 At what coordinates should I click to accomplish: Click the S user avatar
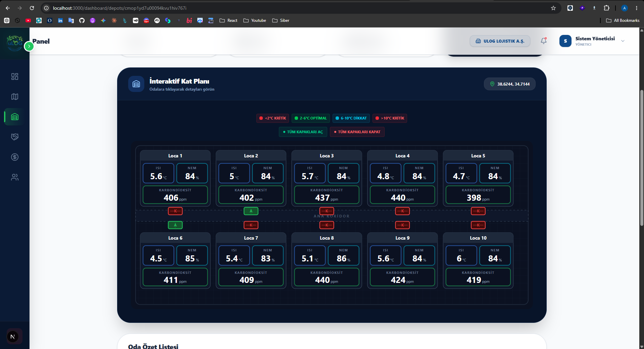click(x=565, y=41)
